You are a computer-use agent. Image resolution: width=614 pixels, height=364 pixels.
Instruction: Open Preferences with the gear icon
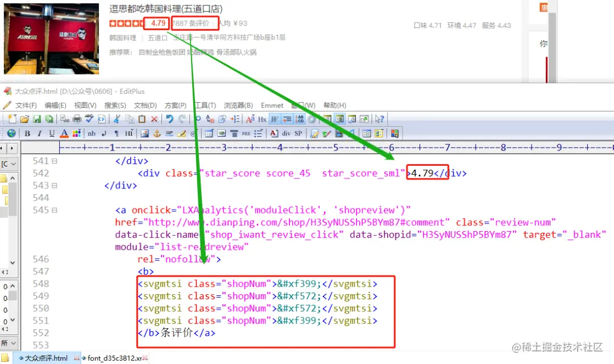[x=312, y=119]
